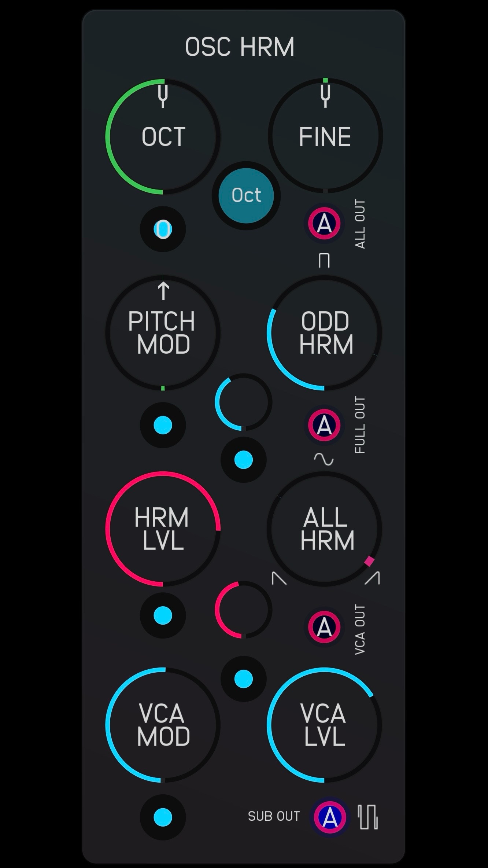Click the sine wave icon above ALL HRM
The height and width of the screenshot is (868, 488).
pos(324,459)
